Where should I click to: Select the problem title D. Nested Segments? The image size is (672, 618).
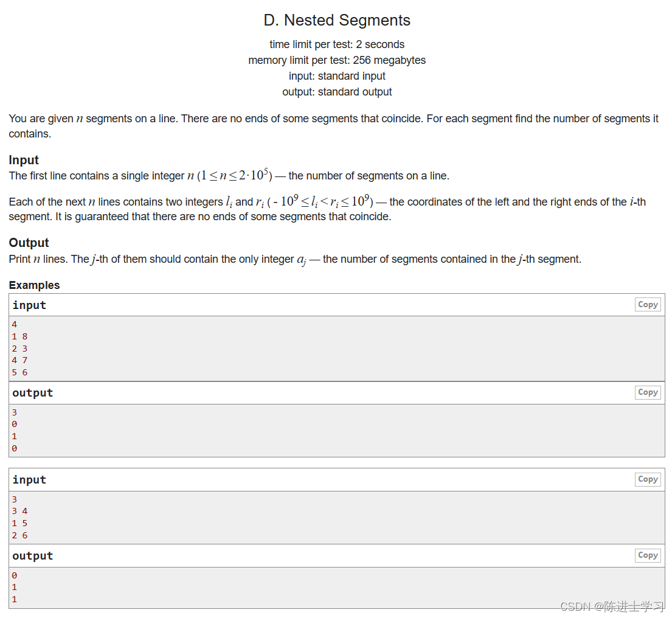338,20
